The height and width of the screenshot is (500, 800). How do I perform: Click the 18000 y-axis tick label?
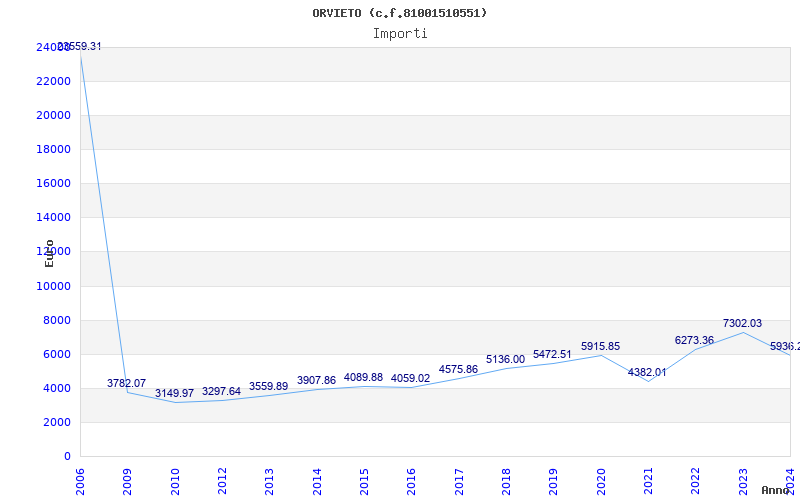[x=54, y=149]
